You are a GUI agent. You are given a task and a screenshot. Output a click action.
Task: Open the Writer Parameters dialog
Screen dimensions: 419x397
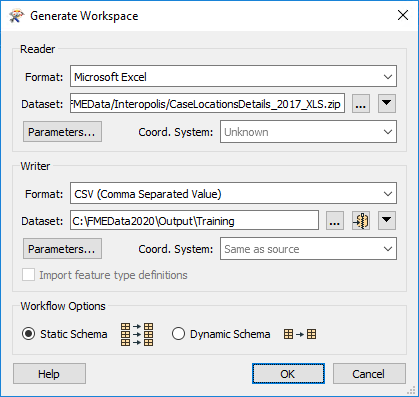62,249
